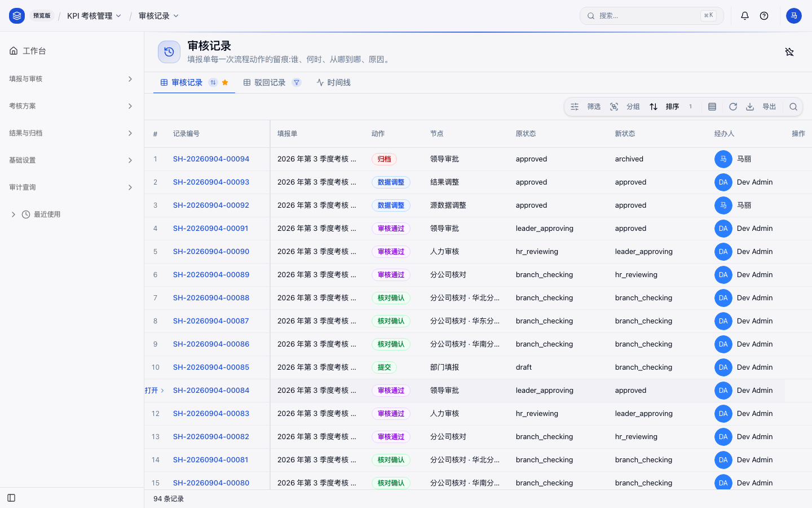Viewport: 812px width, 508px height.
Task: Click 源数据调整 in row SH-20260904-00092
Action: [448, 205]
